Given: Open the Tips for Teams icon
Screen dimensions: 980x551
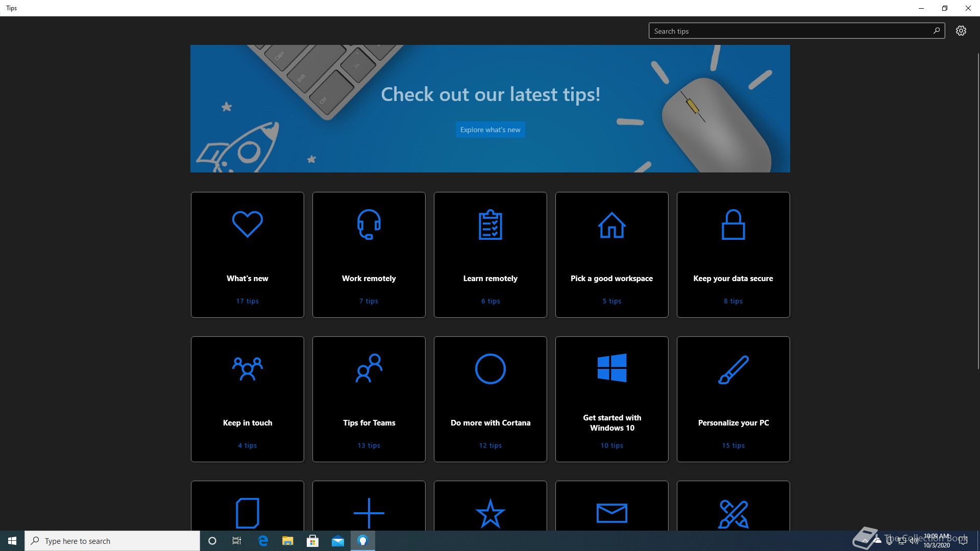Looking at the screenshot, I should click(369, 368).
